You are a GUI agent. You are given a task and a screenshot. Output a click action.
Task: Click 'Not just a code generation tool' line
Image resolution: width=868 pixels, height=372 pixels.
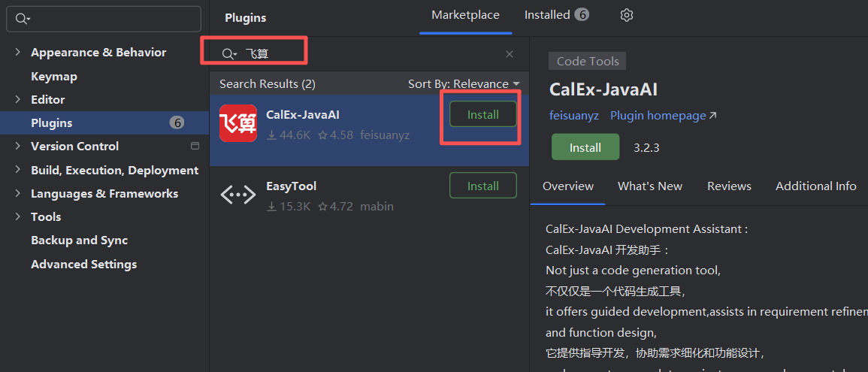(633, 271)
